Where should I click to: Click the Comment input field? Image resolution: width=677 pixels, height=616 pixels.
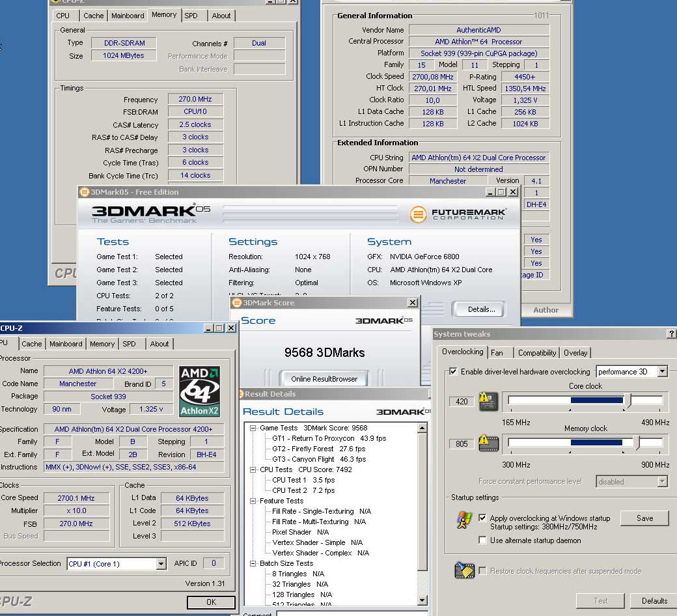(x=352, y=613)
